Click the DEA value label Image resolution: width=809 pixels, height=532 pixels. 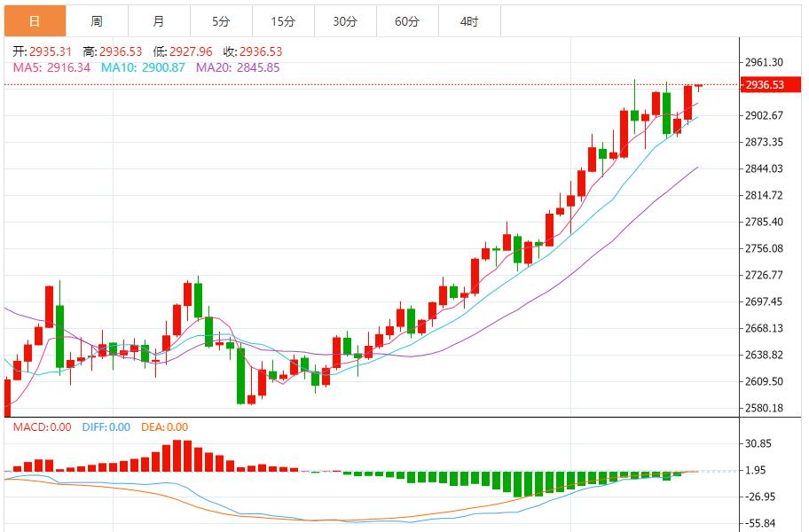[x=164, y=427]
